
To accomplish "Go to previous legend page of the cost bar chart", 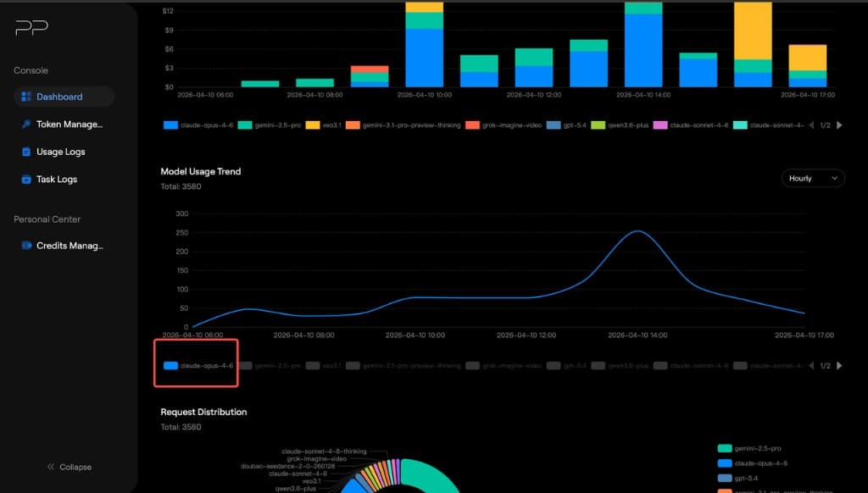I will pos(811,125).
